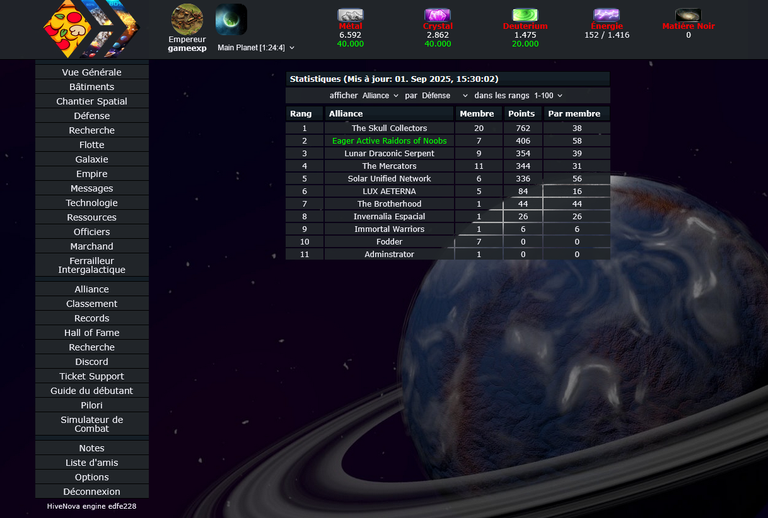Click the Main Planet thumbnail image
The image size is (768, 518).
point(231,20)
